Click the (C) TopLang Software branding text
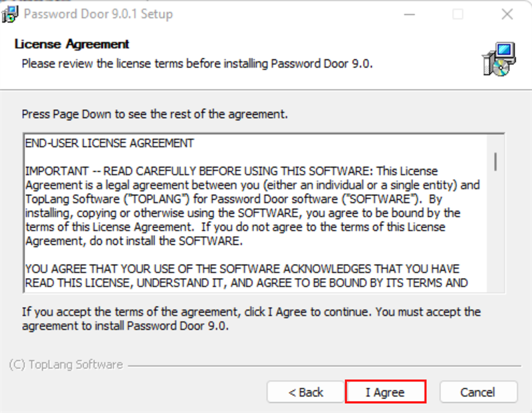The height and width of the screenshot is (413, 532). [x=66, y=364]
